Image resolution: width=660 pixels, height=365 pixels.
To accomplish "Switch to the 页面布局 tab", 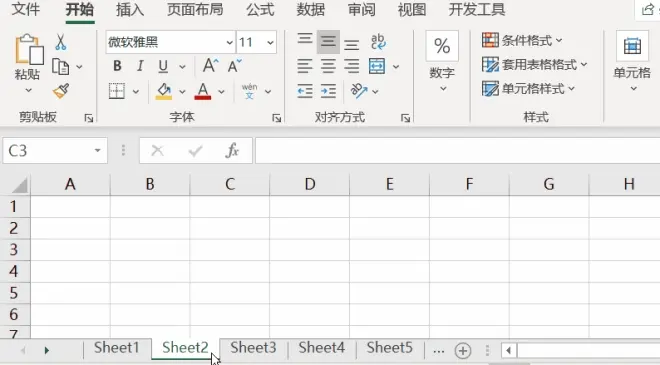I will tap(195, 9).
